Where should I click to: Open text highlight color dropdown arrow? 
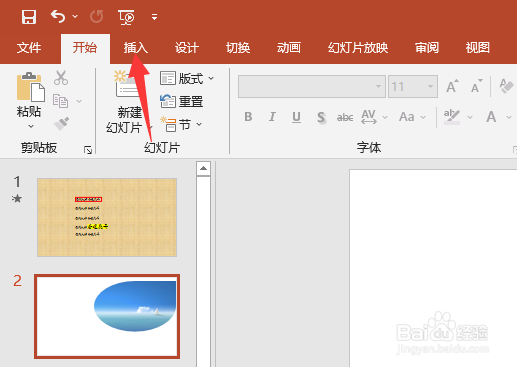(x=470, y=117)
